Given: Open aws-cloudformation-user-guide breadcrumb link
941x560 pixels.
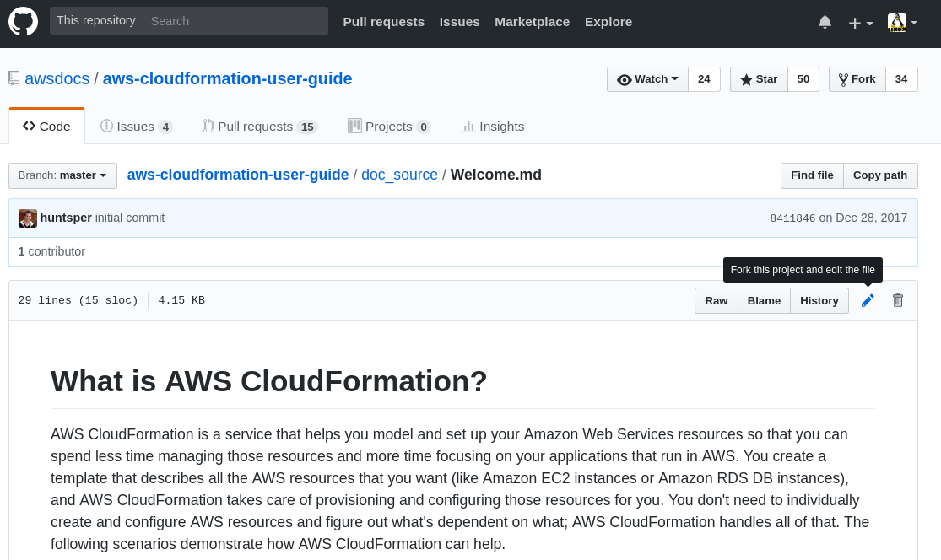Looking at the screenshot, I should tap(238, 175).
